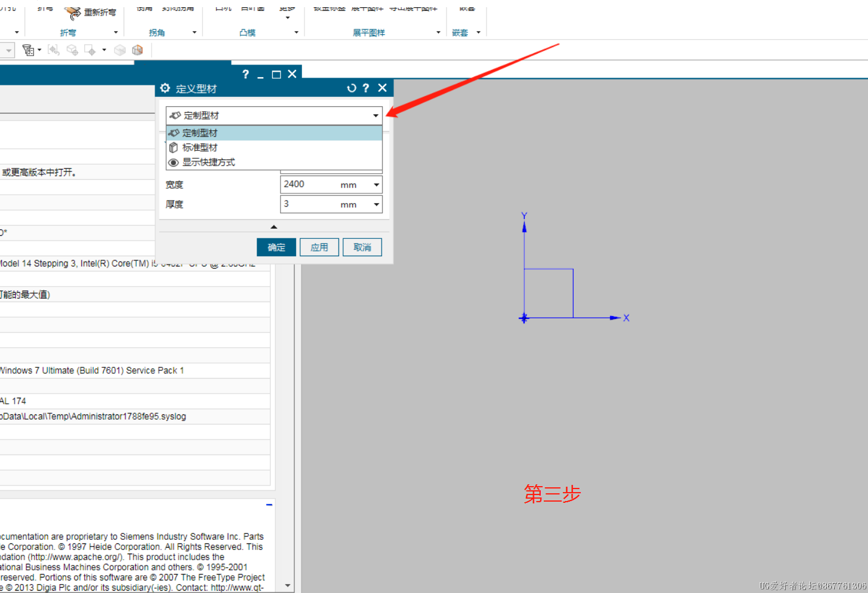Screen dimensions: 868x593
Task: Collapse the lower information pane minus icon
Action: pyautogui.click(x=269, y=505)
